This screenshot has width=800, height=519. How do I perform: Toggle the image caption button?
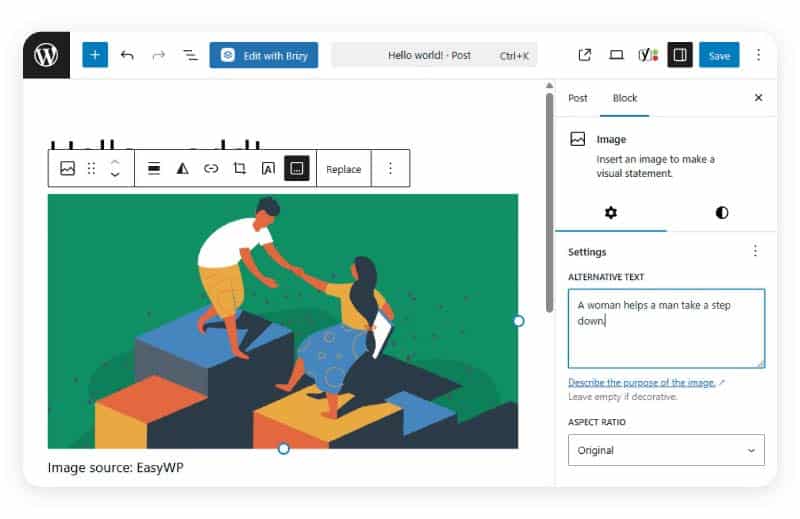(x=296, y=168)
